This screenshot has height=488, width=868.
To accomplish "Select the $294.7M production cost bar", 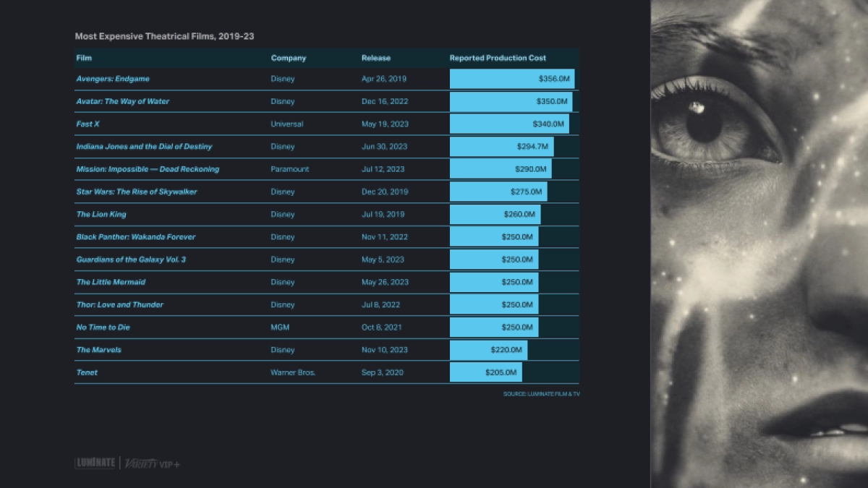I will pyautogui.click(x=501, y=147).
